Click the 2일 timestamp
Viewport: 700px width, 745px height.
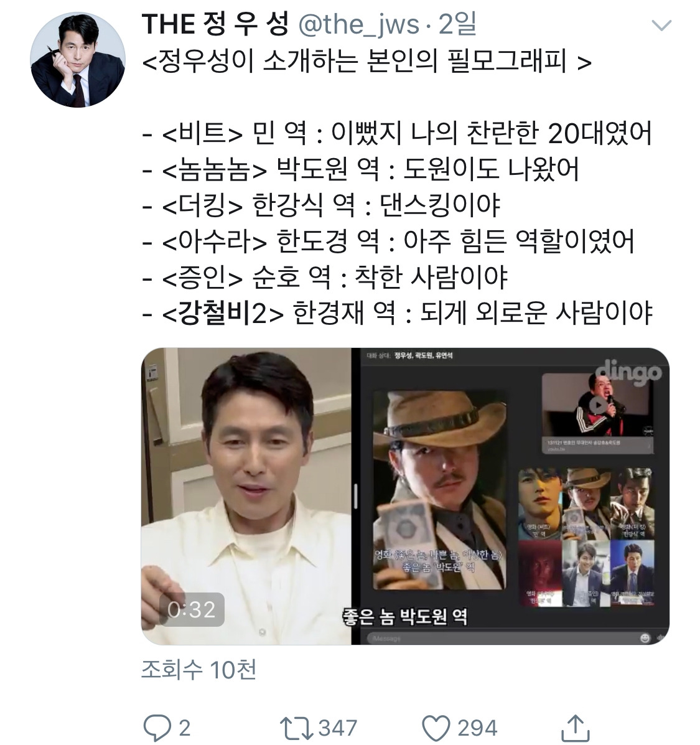(x=457, y=24)
